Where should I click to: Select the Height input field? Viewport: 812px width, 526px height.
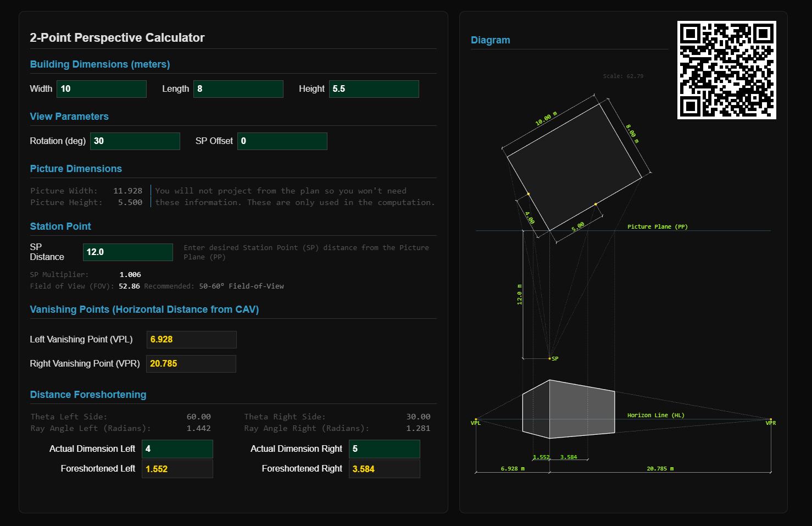(374, 89)
